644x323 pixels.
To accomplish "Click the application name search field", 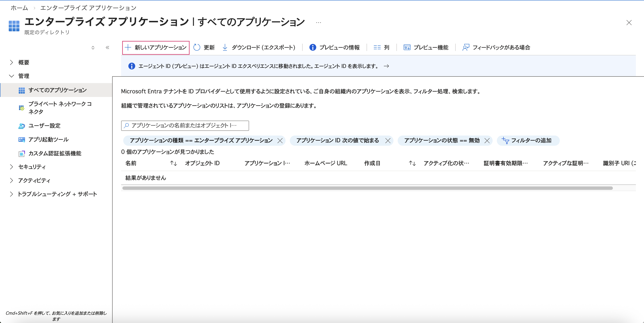I will [185, 126].
